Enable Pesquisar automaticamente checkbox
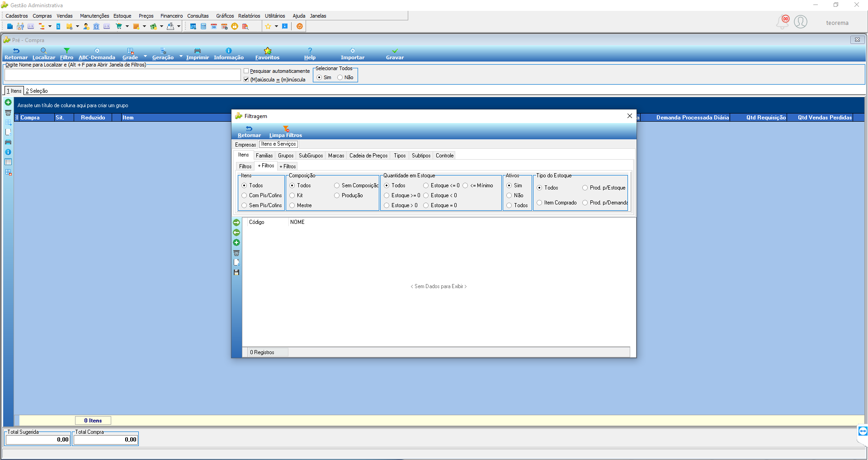This screenshot has height=460, width=868. (x=246, y=71)
